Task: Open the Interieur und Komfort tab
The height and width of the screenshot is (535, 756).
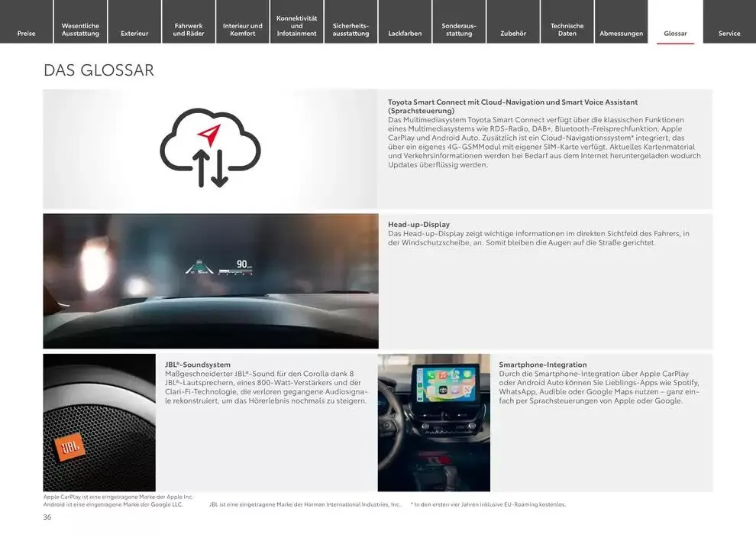Action: point(242,30)
